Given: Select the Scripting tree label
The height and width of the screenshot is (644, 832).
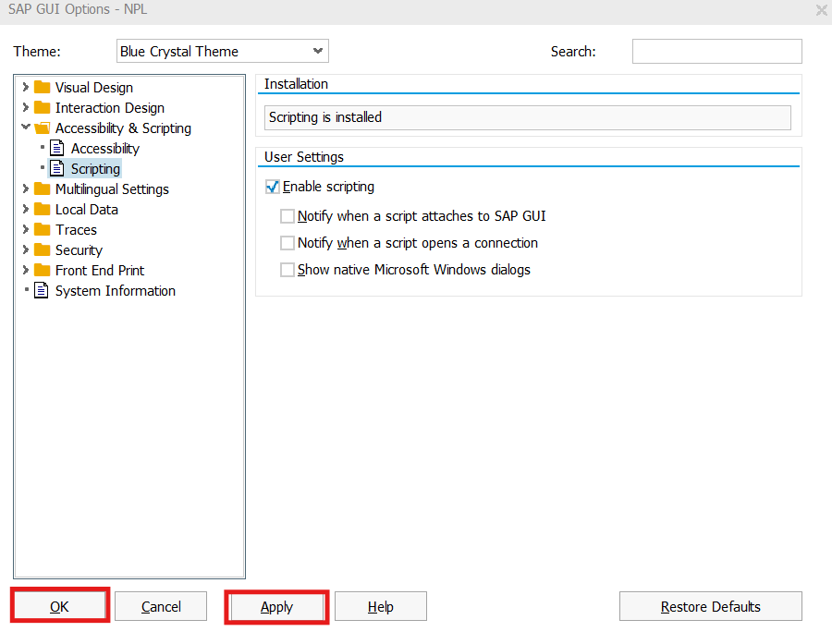Looking at the screenshot, I should click(x=95, y=169).
